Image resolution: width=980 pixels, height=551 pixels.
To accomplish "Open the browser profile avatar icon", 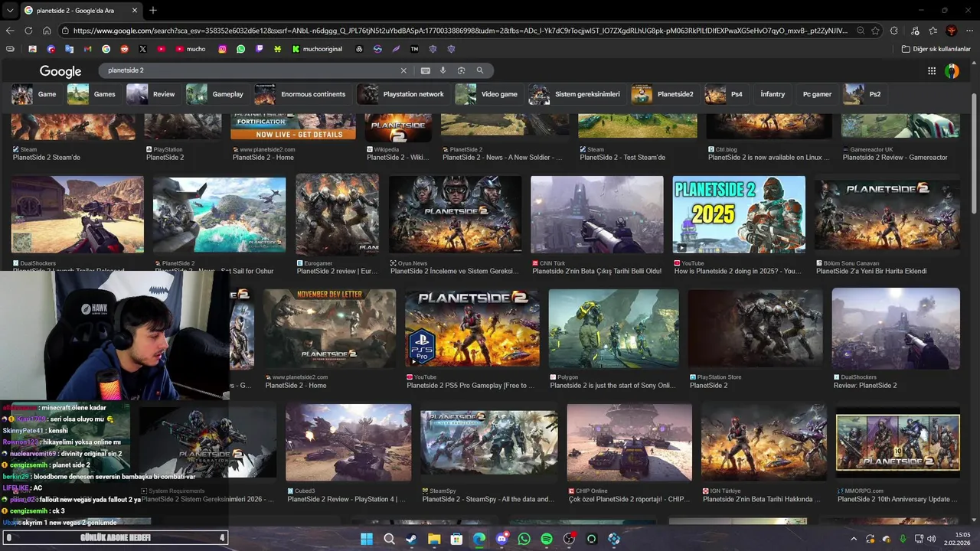I will (952, 31).
